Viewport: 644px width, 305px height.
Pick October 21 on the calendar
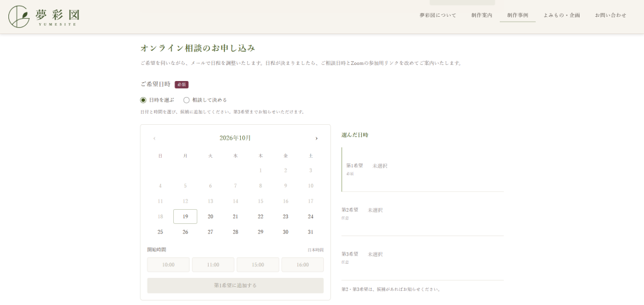235,216
